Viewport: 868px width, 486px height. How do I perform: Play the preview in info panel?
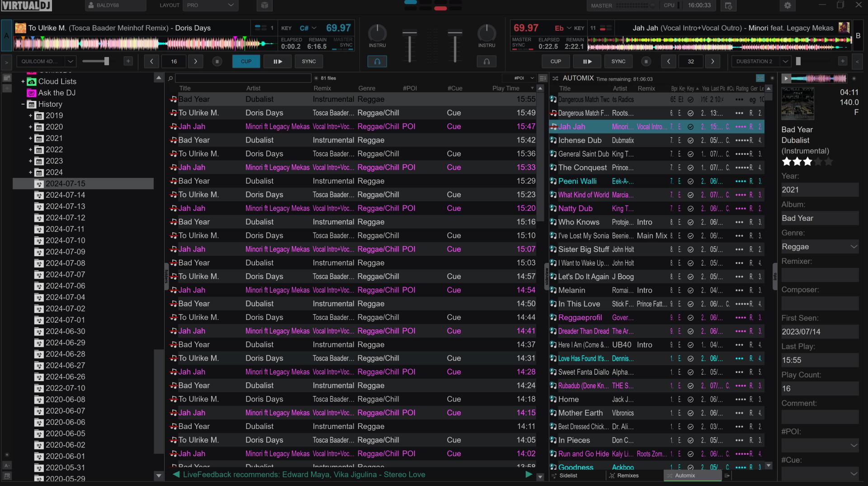point(786,78)
